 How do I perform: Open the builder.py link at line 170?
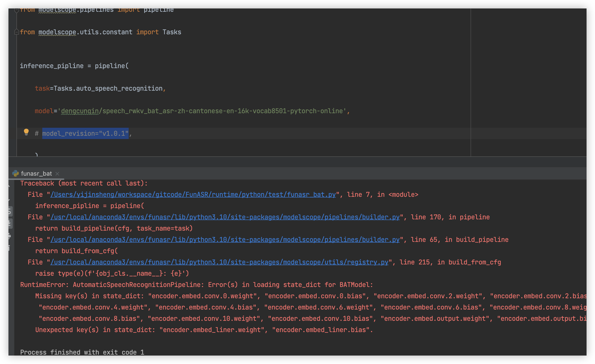point(225,217)
